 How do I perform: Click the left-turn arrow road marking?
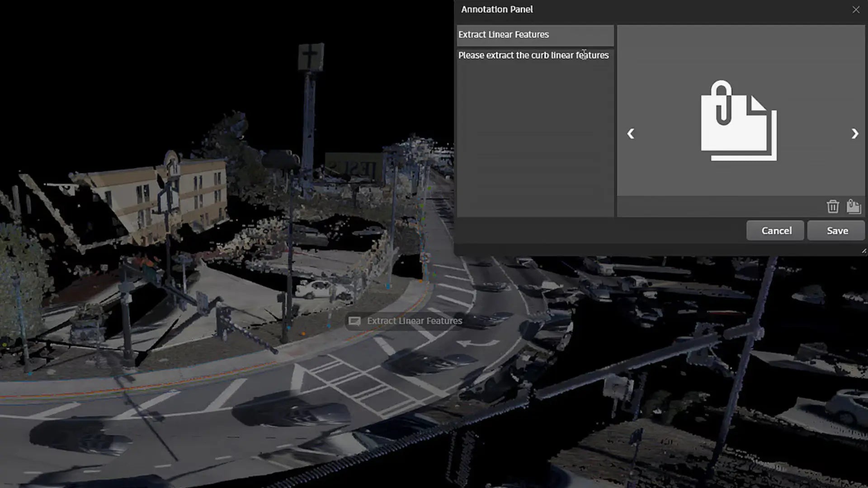tap(477, 343)
